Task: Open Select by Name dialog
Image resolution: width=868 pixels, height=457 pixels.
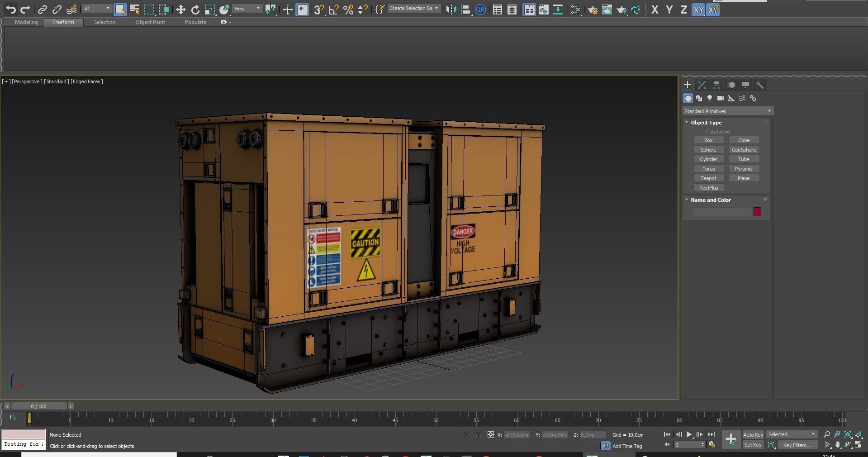Action: click(134, 10)
